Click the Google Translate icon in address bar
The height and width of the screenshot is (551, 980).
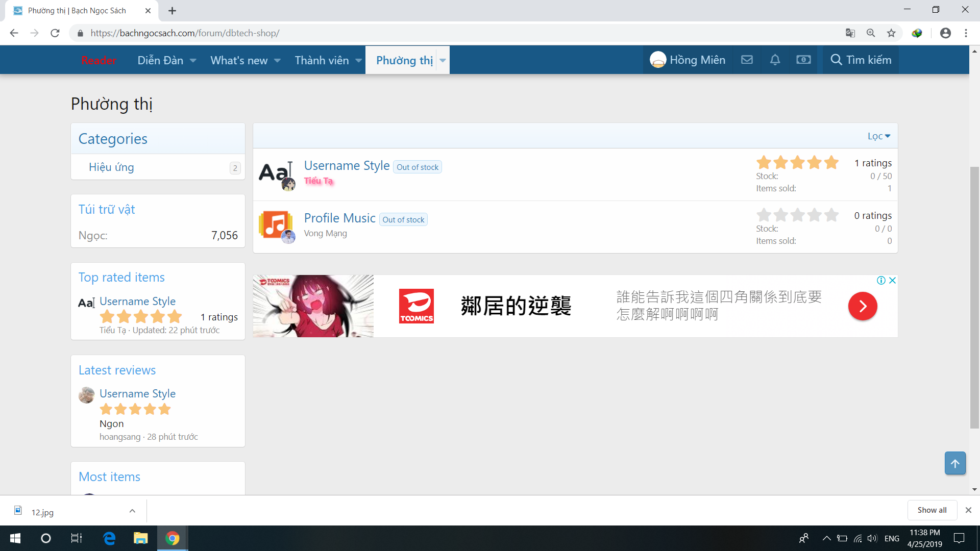pos(850,33)
